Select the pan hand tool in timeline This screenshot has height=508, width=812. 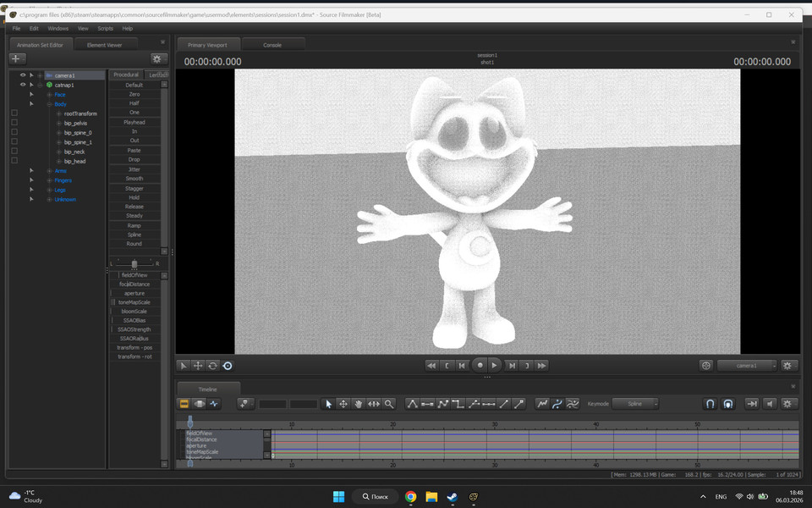coord(359,404)
